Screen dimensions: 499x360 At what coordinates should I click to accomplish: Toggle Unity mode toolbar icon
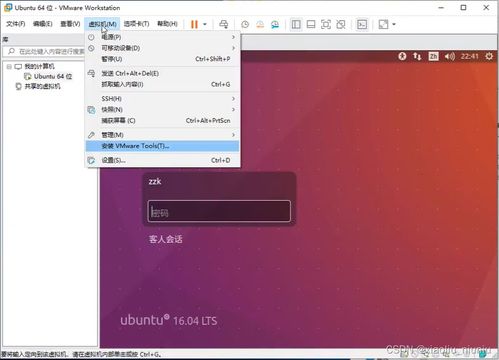point(341,24)
